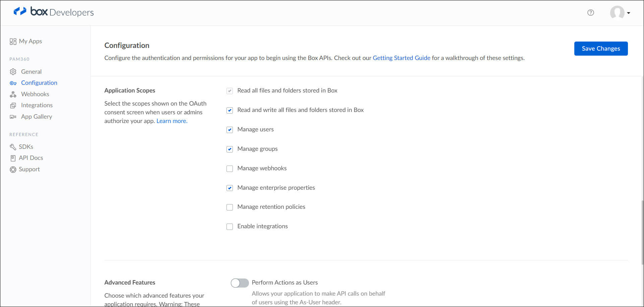
Task: Check Manage retention policies scope
Action: click(230, 207)
